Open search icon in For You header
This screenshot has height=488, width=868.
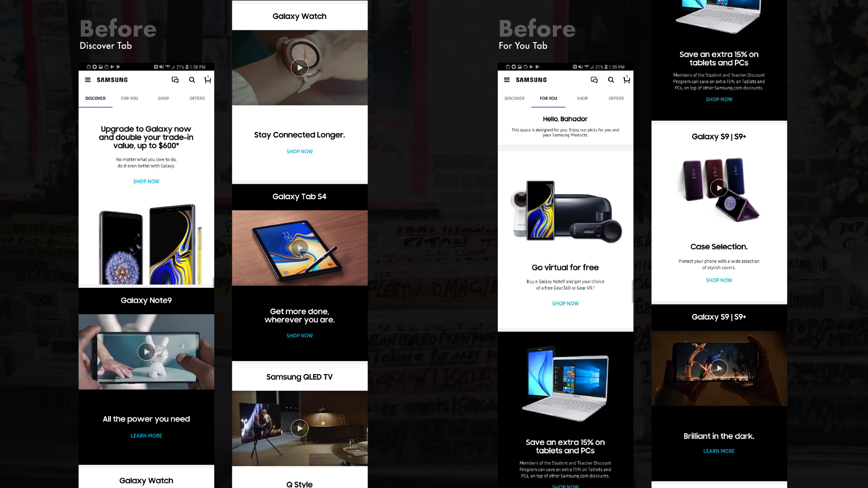click(611, 80)
